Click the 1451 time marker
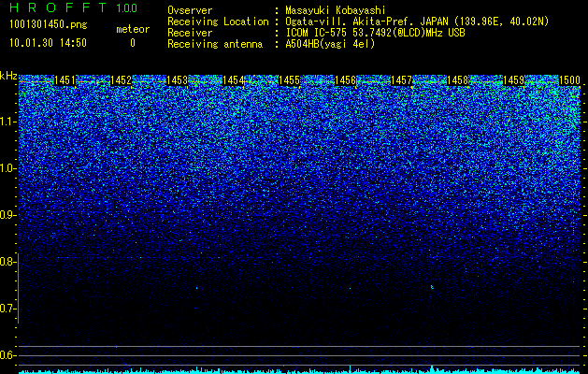This screenshot has height=374, width=588. point(65,80)
